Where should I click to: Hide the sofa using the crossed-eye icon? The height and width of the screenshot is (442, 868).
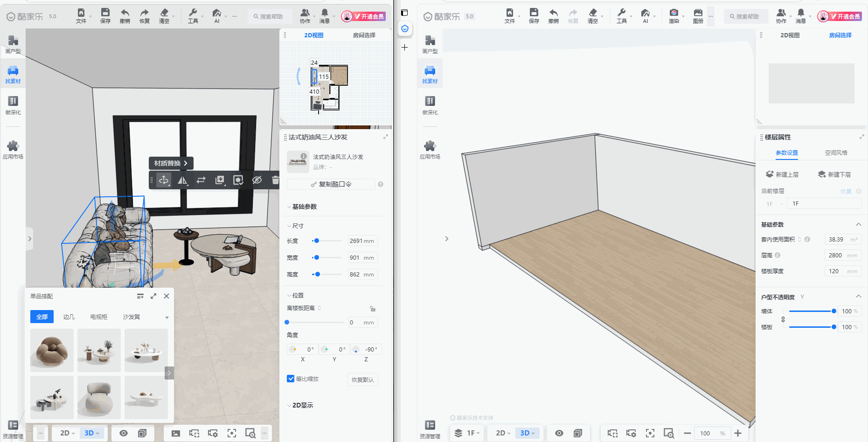tap(257, 180)
